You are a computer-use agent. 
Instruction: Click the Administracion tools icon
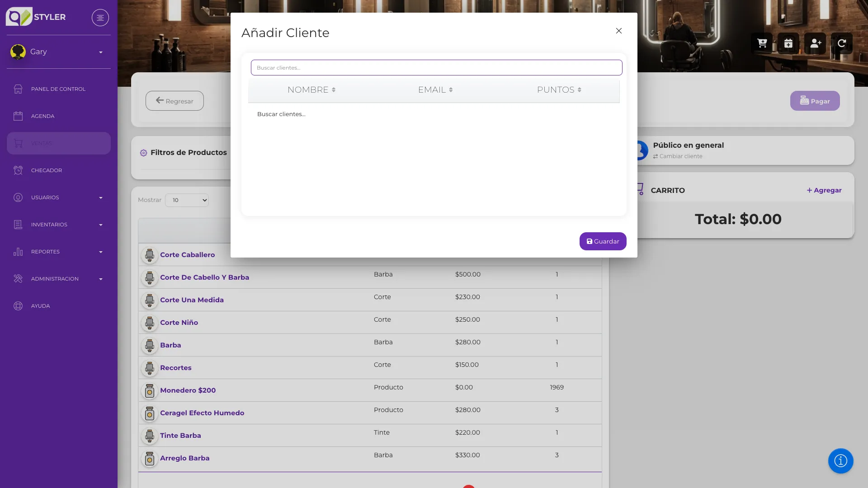tap(18, 279)
